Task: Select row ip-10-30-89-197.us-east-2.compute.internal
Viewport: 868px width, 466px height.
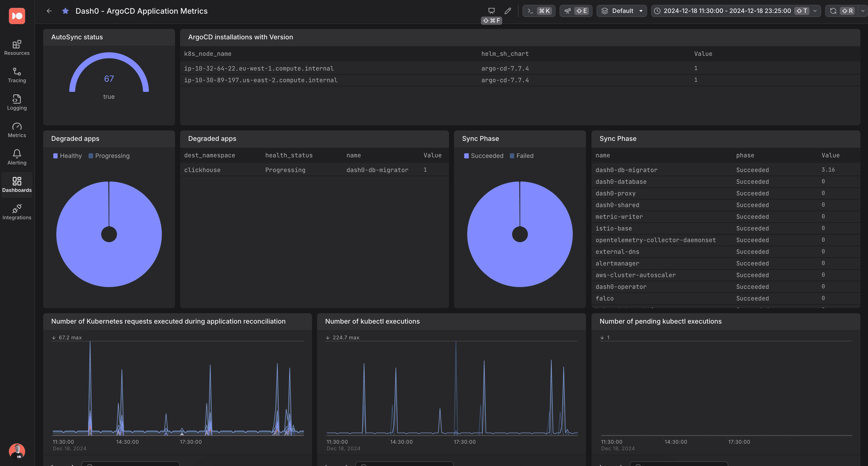Action: click(x=520, y=80)
